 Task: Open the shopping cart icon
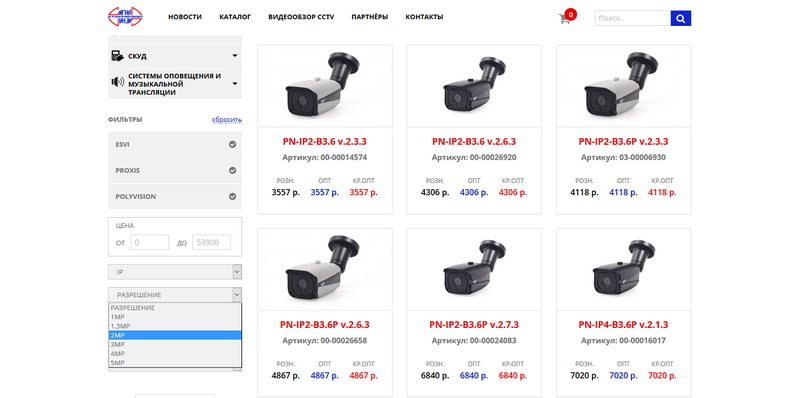tap(564, 19)
